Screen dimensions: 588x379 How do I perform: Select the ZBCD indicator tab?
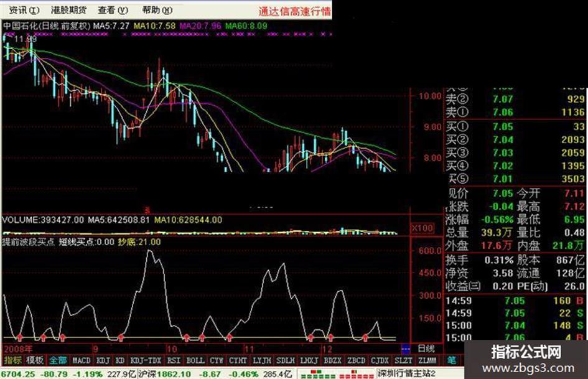(x=356, y=360)
